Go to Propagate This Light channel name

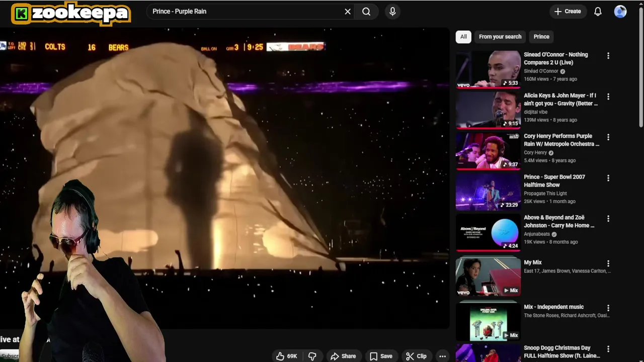coord(545,194)
